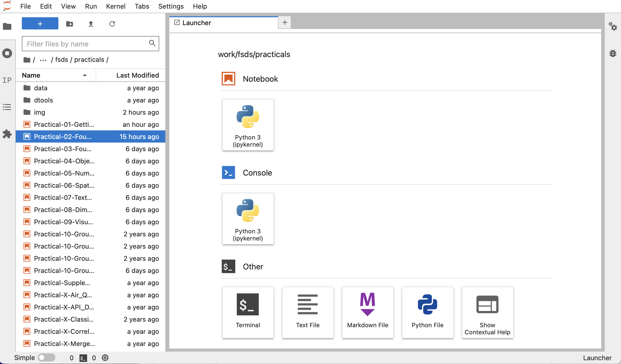
Task: Sort files by Name column
Action: (56, 75)
